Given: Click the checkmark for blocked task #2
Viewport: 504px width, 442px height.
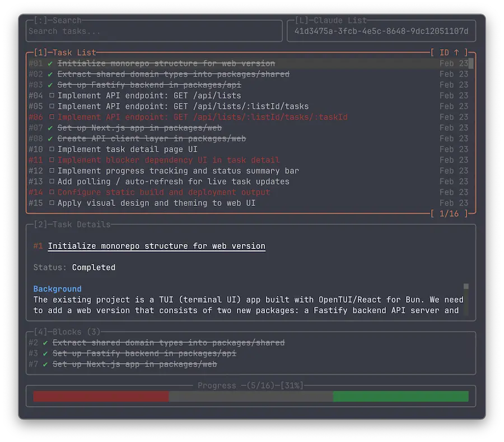Looking at the screenshot, I should click(45, 343).
